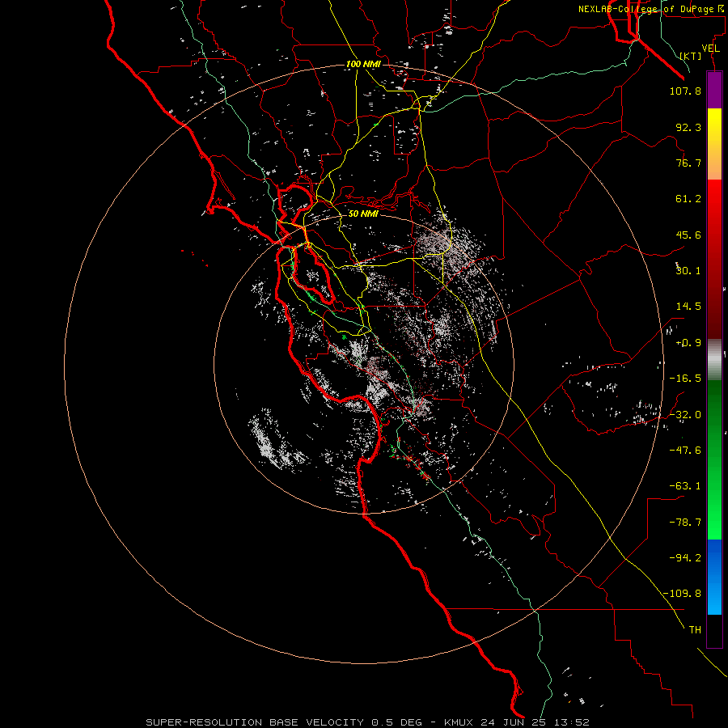Click the -78.7 scale value

click(x=685, y=523)
